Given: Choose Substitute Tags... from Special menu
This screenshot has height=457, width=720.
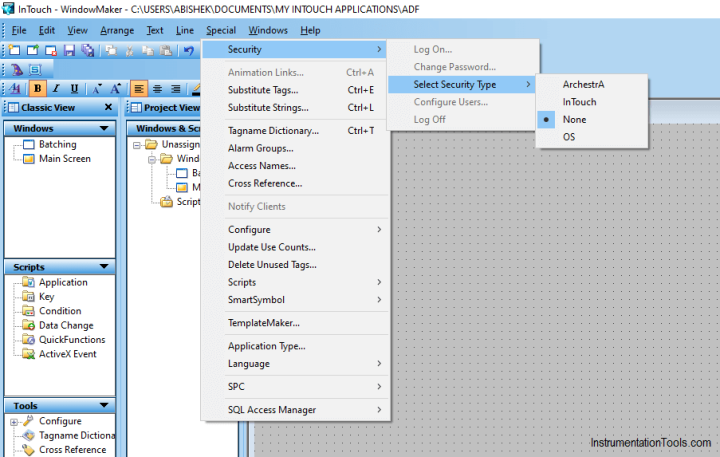Looking at the screenshot, I should pos(296,90).
